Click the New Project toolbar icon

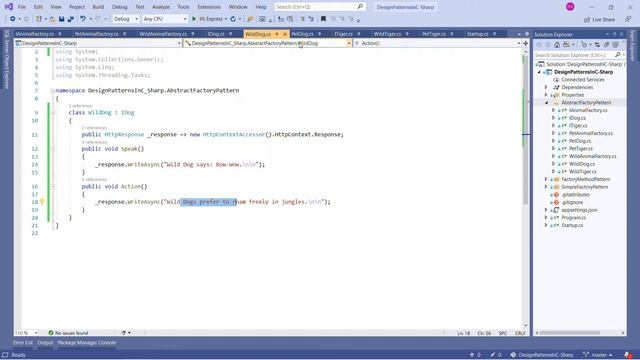[39, 19]
